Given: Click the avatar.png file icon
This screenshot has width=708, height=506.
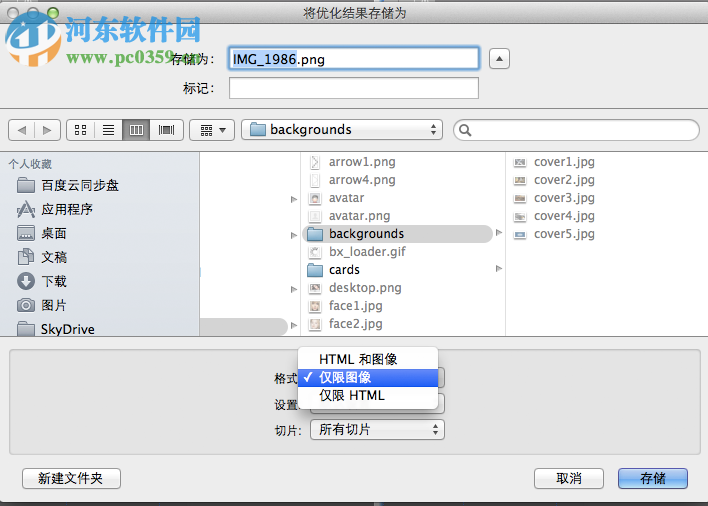Looking at the screenshot, I should (315, 216).
